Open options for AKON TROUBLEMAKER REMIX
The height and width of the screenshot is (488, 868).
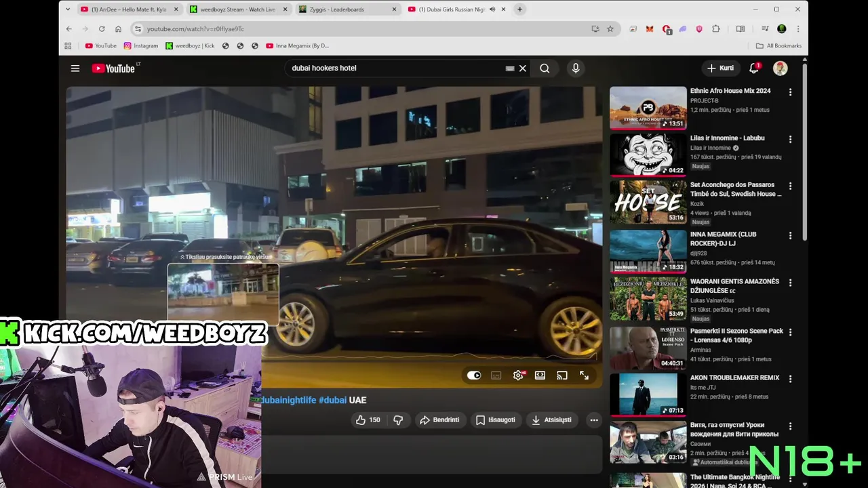pyautogui.click(x=790, y=379)
